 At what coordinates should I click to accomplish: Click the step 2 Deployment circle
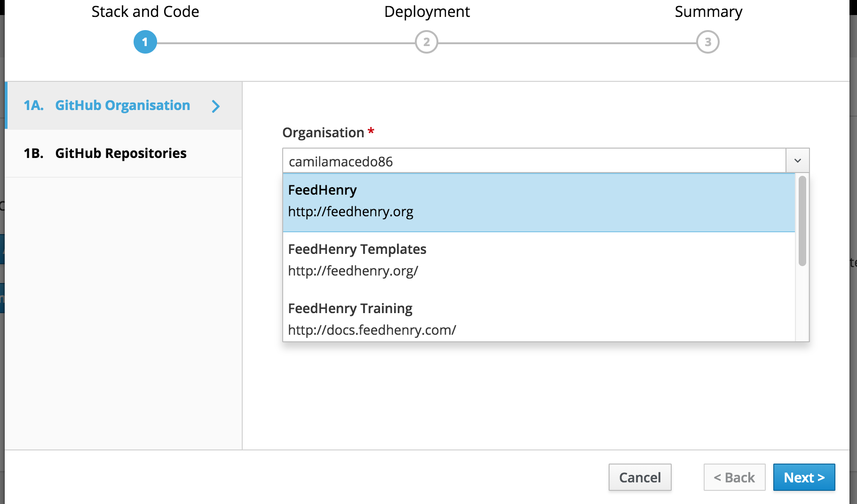[426, 41]
